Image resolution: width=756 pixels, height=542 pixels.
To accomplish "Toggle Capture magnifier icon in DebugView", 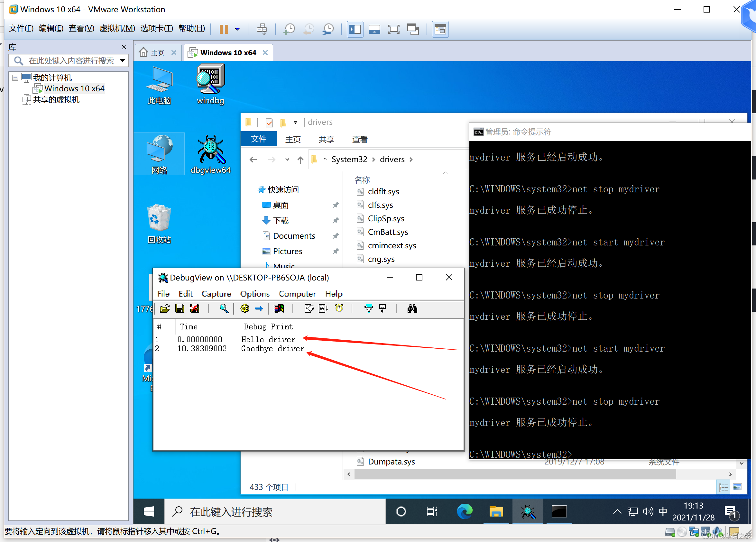I will point(224,308).
